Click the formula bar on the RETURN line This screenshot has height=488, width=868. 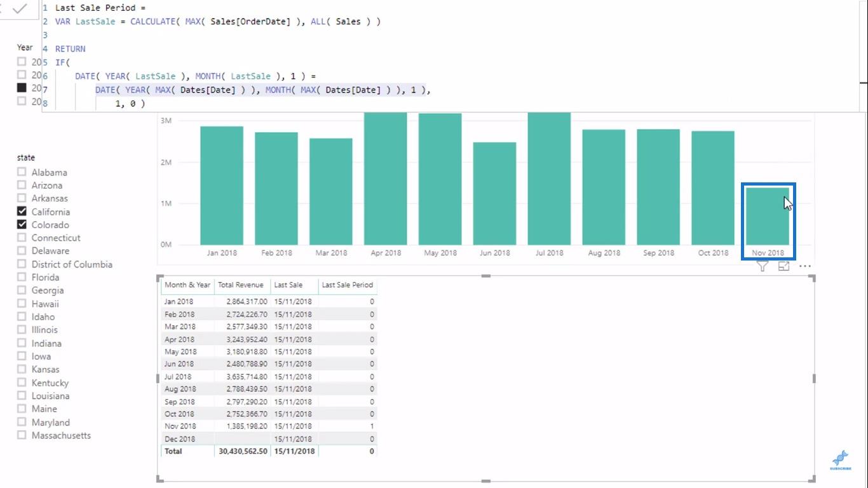click(x=71, y=48)
